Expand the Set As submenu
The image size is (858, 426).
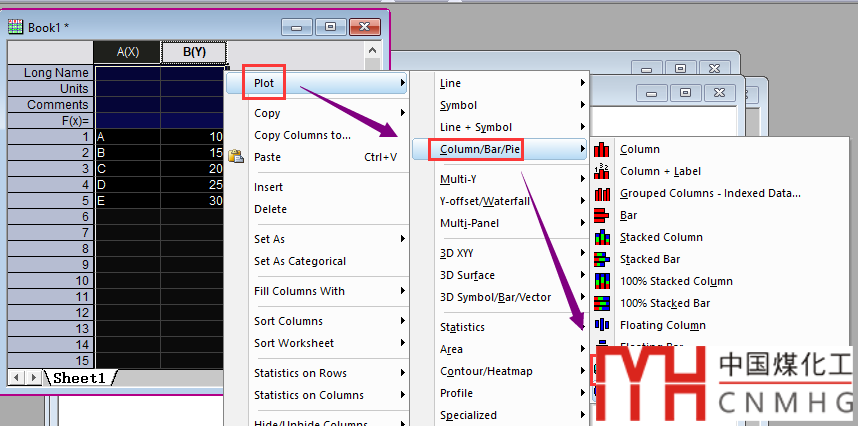[317, 239]
